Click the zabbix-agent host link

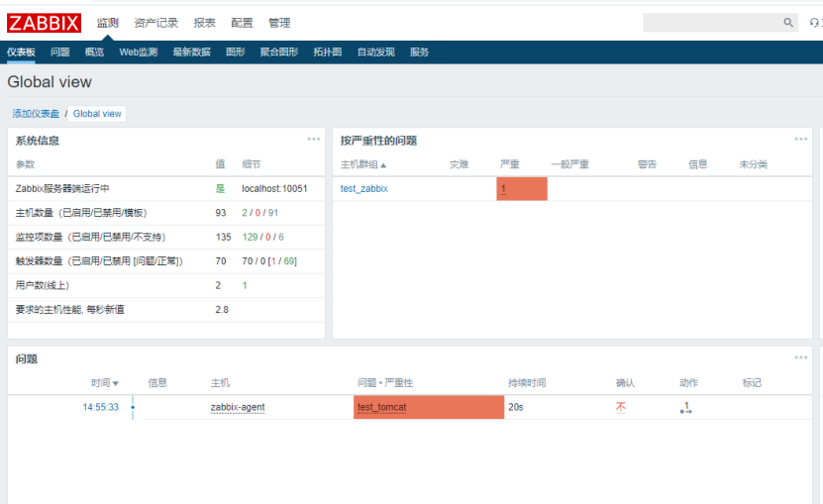pyautogui.click(x=238, y=407)
